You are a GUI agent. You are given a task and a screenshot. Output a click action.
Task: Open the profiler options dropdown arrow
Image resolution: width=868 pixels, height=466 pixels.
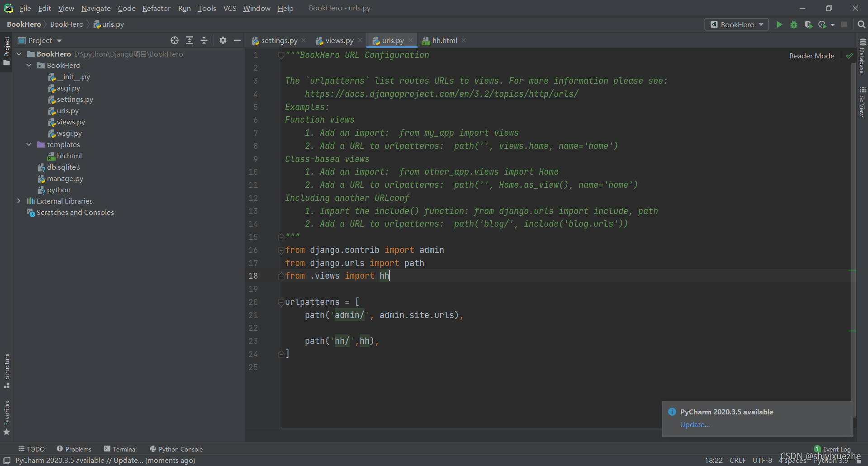pos(833,25)
